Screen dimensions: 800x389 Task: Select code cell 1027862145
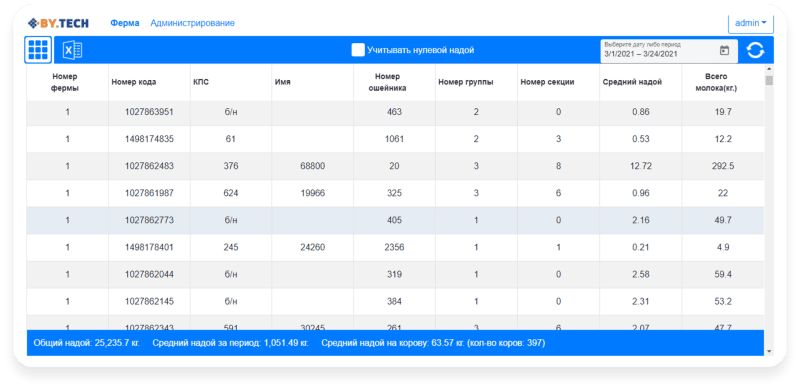coord(149,302)
